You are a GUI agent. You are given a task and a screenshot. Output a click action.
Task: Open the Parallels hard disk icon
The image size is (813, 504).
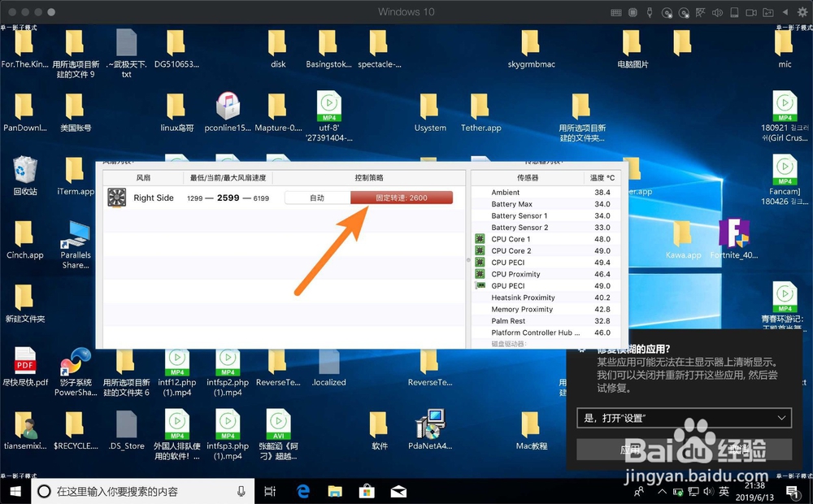click(x=734, y=12)
